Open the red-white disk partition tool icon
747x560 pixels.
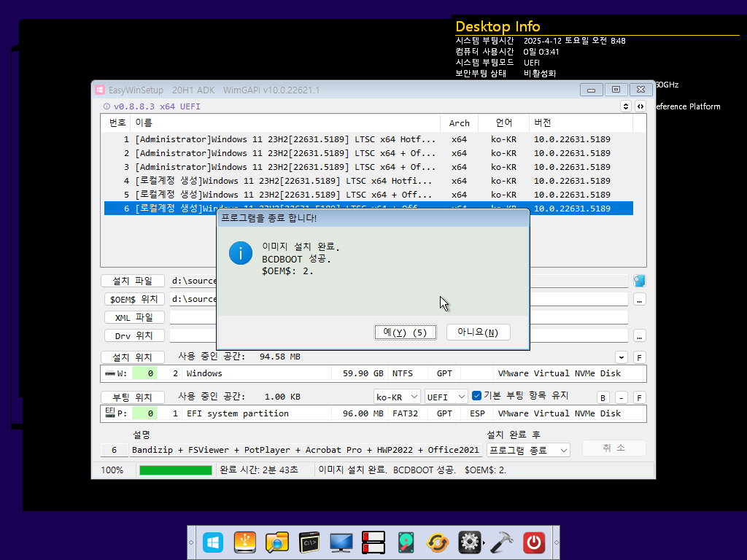pos(373,542)
